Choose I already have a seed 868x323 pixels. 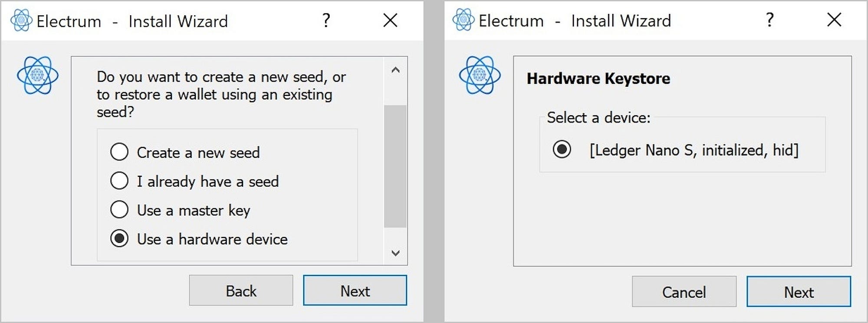tap(195, 181)
